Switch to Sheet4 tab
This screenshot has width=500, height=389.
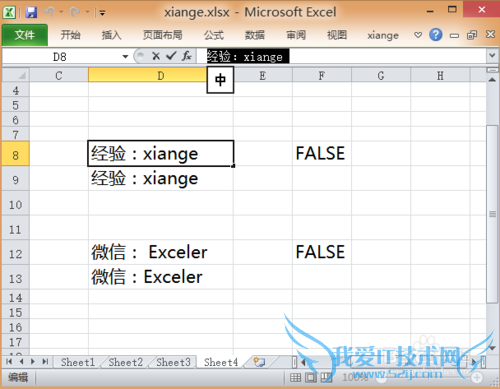(221, 362)
